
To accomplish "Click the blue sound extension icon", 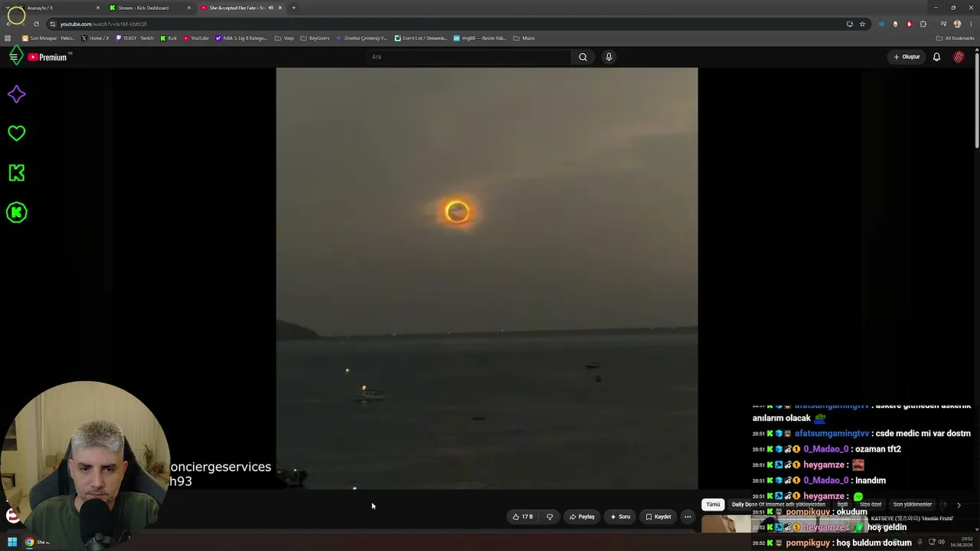I will [x=881, y=24].
